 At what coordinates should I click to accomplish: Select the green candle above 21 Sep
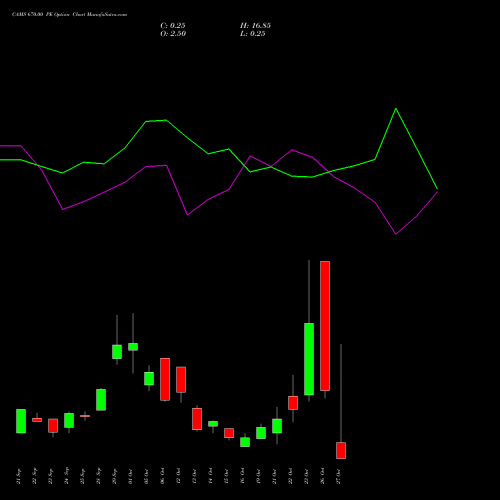(x=21, y=421)
